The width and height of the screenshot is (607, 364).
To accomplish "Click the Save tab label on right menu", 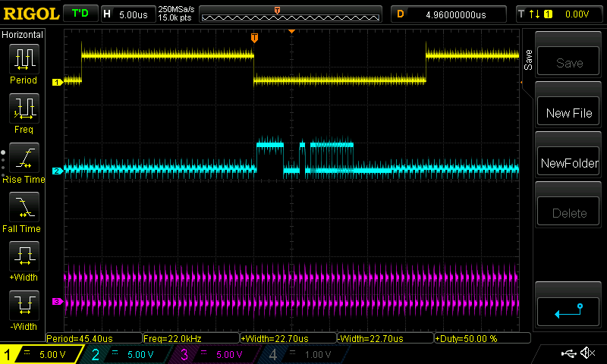I will pyautogui.click(x=528, y=60).
